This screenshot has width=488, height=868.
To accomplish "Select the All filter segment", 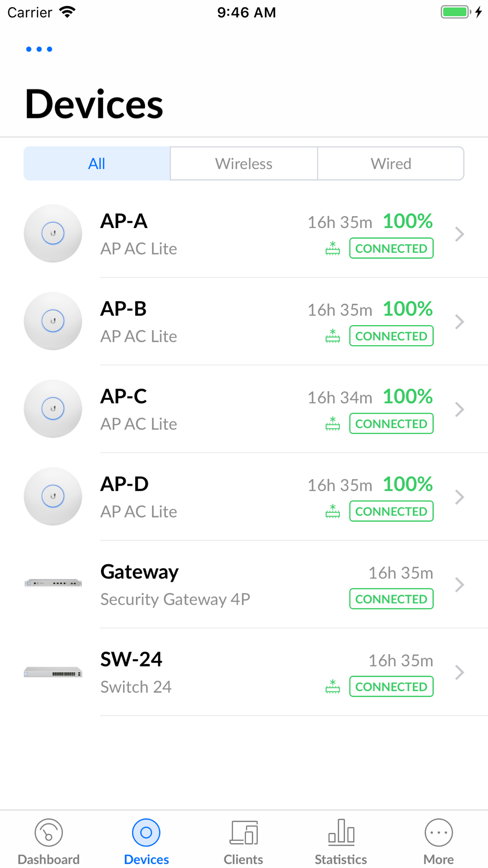I will (97, 164).
